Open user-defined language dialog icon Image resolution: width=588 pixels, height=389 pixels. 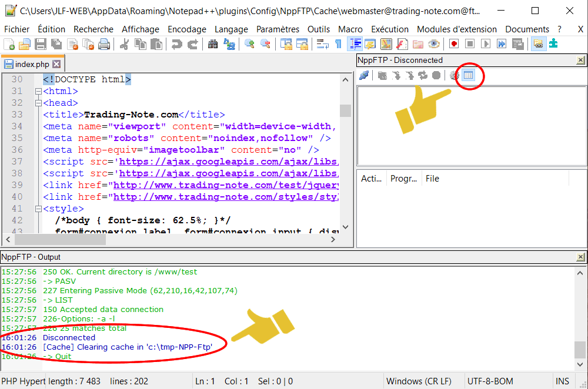(x=370, y=44)
